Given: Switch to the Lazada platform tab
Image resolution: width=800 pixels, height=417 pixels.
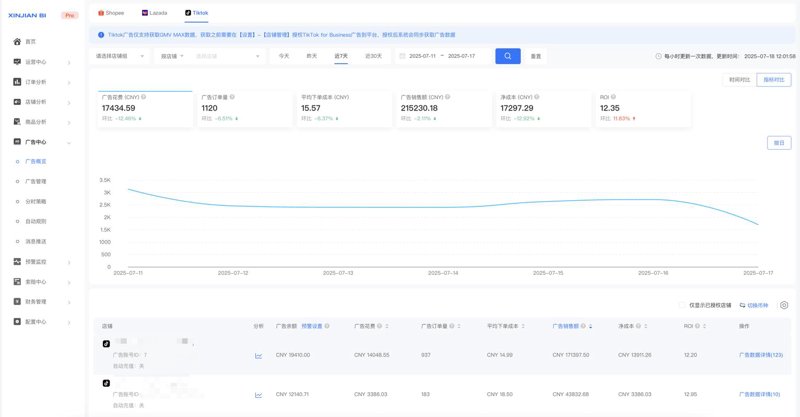Looking at the screenshot, I should (x=155, y=13).
